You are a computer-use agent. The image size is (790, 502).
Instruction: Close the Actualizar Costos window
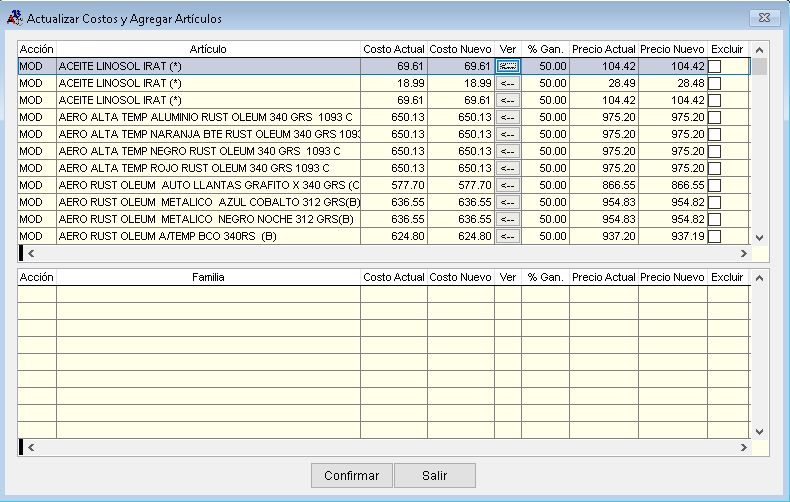(763, 17)
